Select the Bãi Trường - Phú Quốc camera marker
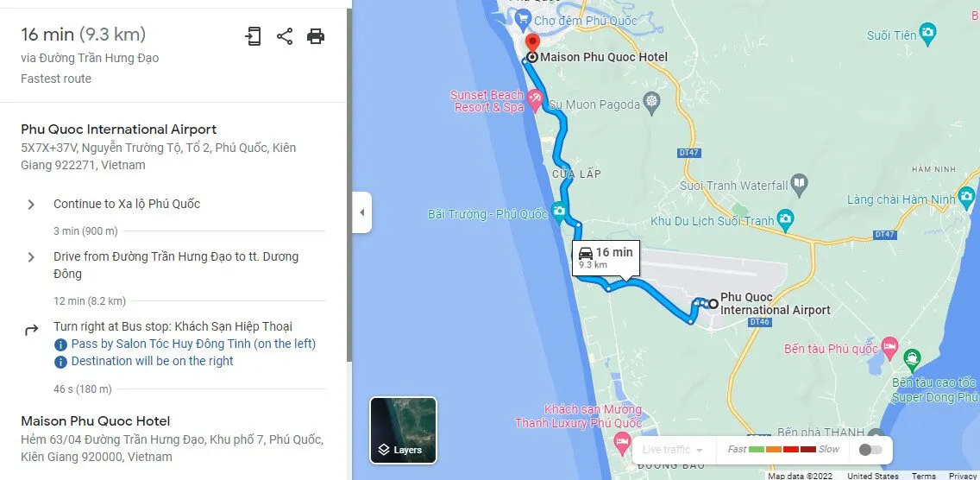The width and height of the screenshot is (980, 480). click(559, 211)
